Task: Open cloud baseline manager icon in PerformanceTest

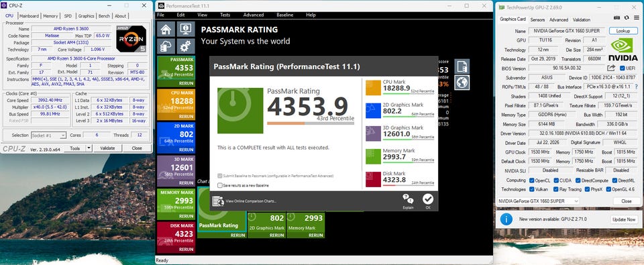Action: (x=166, y=46)
